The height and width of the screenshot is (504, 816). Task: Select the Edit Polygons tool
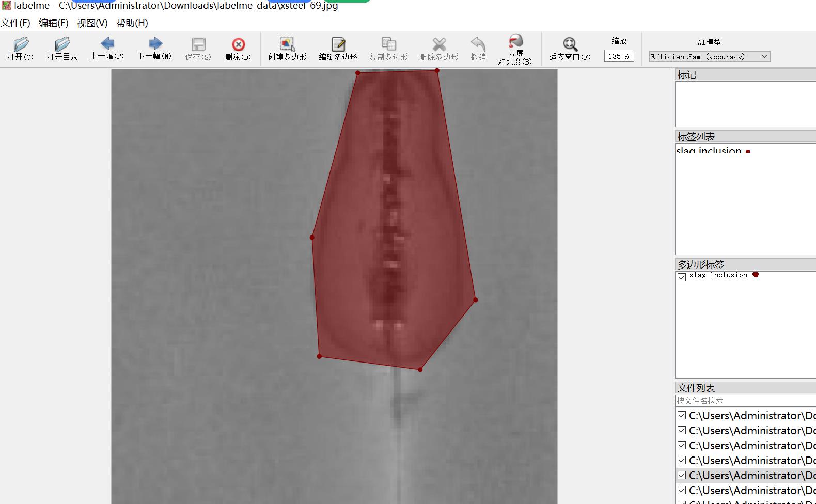(338, 45)
